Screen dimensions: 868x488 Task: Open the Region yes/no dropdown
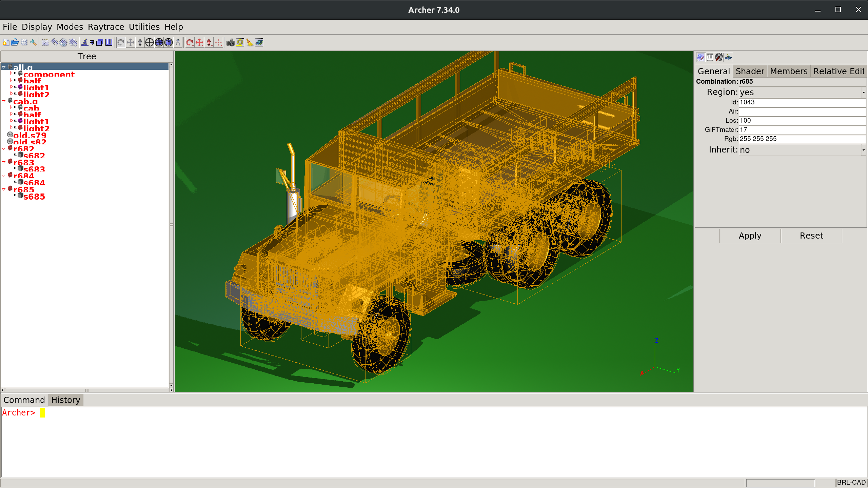pyautogui.click(x=863, y=92)
